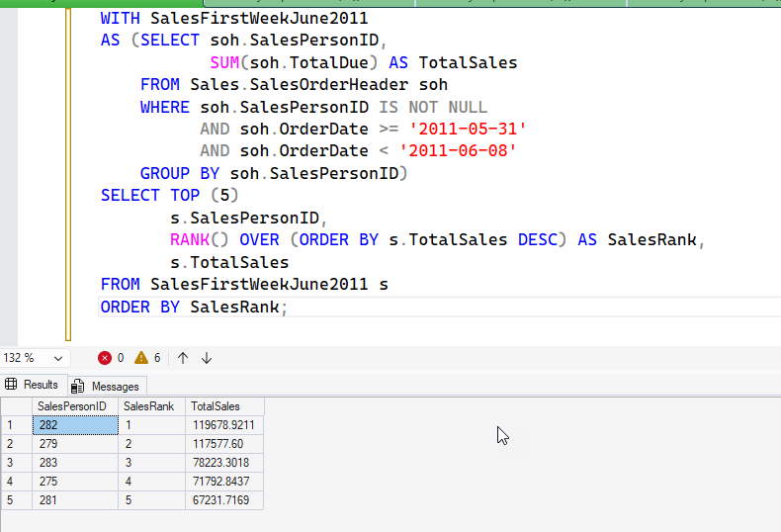Open the 132 % zoom dropdown
Viewport: 781px width, 532px height.
click(x=57, y=358)
